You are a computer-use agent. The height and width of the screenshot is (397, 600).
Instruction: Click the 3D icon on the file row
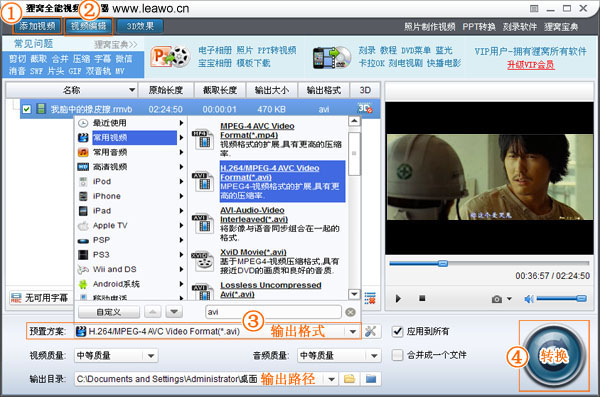click(365, 109)
